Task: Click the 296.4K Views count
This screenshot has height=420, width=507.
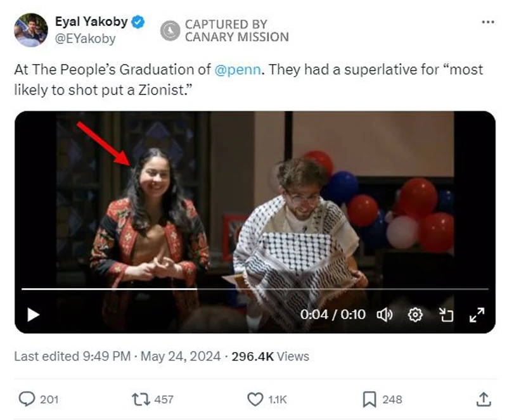Action: [270, 357]
